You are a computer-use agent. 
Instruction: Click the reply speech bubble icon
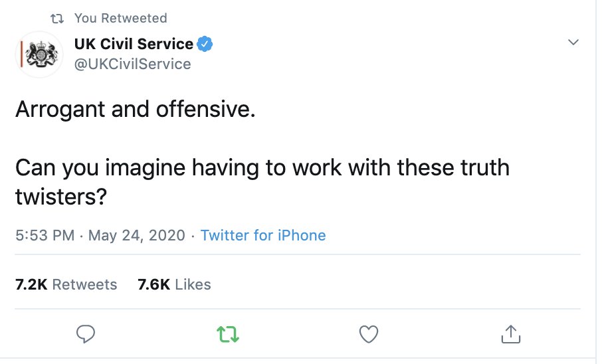(x=86, y=333)
